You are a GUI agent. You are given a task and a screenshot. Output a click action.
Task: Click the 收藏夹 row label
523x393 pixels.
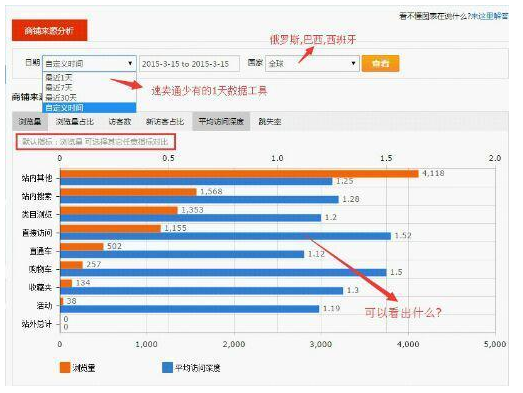click(41, 287)
